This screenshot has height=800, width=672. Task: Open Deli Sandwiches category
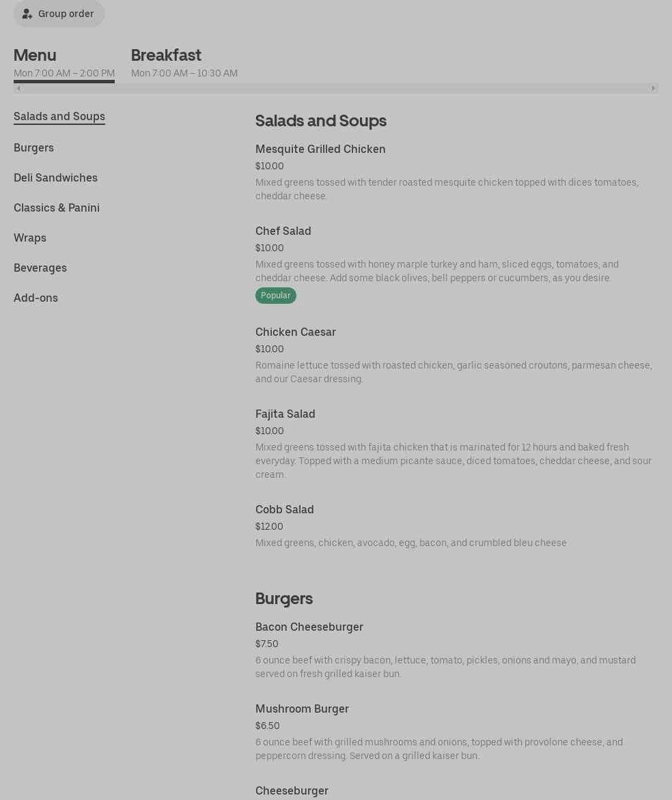[55, 177]
